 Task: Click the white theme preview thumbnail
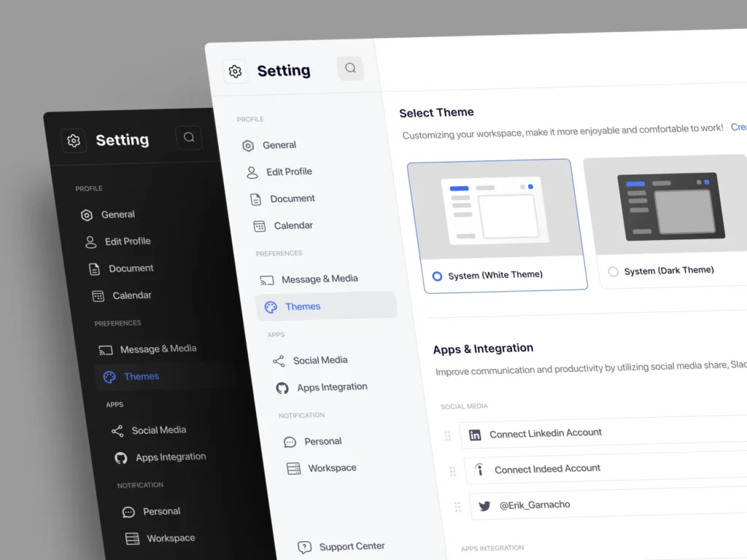click(x=498, y=209)
